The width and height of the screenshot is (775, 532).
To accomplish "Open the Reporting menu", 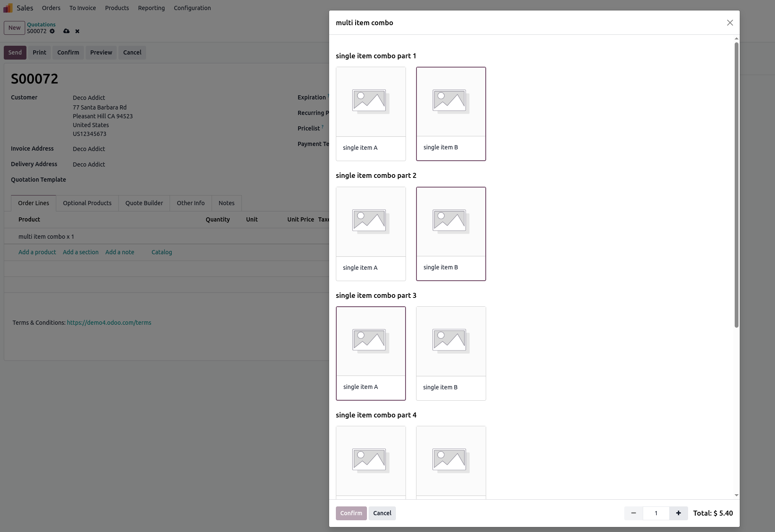I will (x=151, y=8).
